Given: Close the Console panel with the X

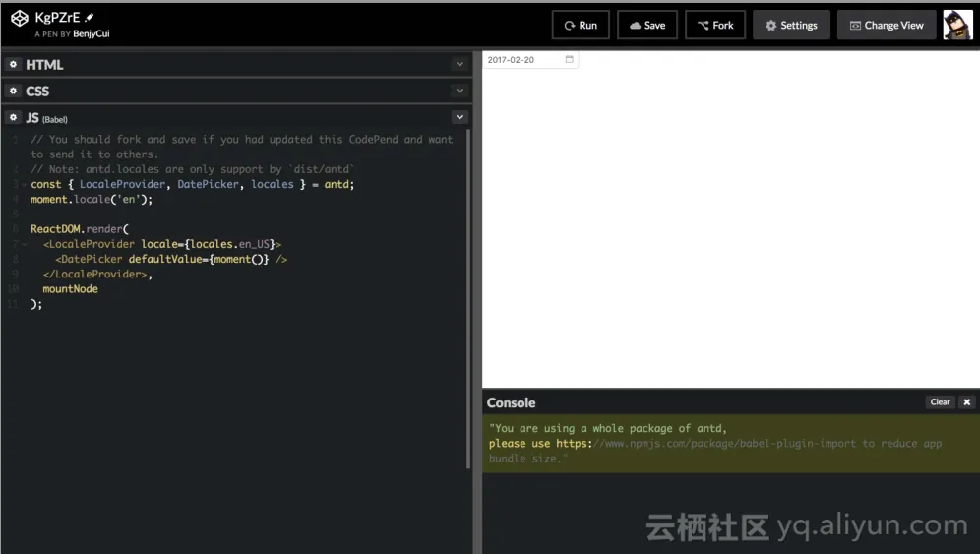Looking at the screenshot, I should (x=966, y=402).
